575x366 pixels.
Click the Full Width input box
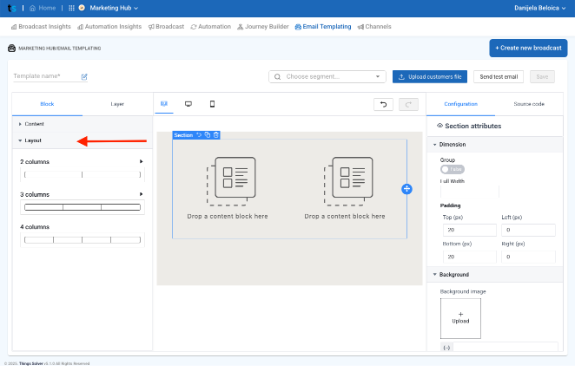tap(469, 191)
